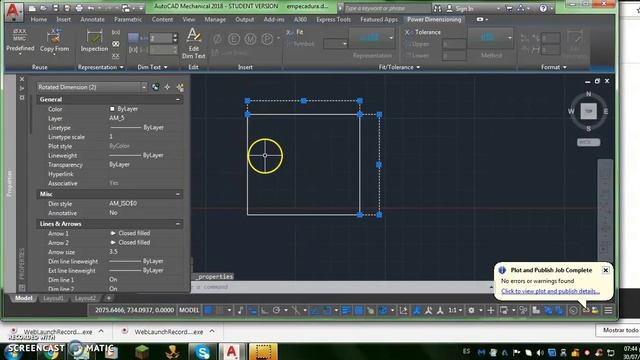Image resolution: width=640 pixels, height=360 pixels.
Task: Open the Express Tools ribbon tab
Action: click(x=333, y=20)
